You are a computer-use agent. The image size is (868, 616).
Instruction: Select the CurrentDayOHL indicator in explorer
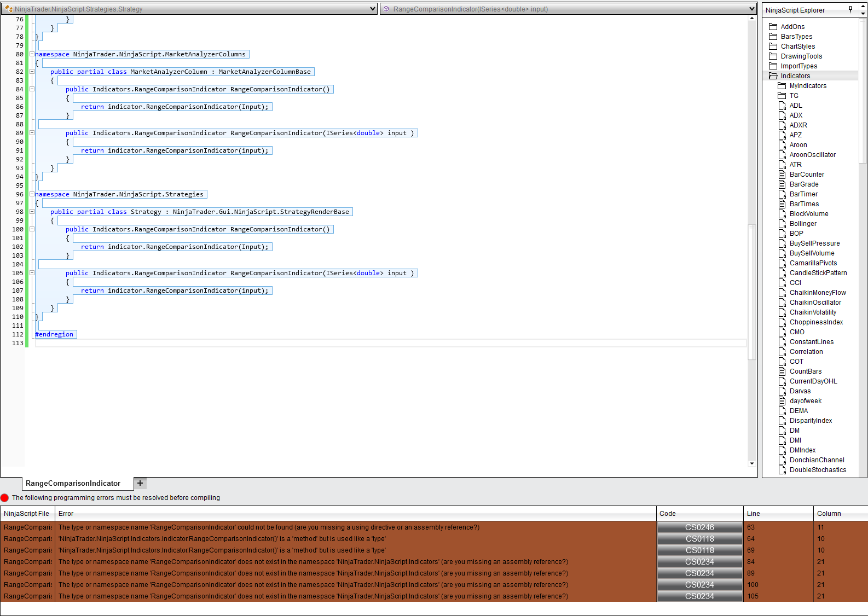(x=813, y=381)
